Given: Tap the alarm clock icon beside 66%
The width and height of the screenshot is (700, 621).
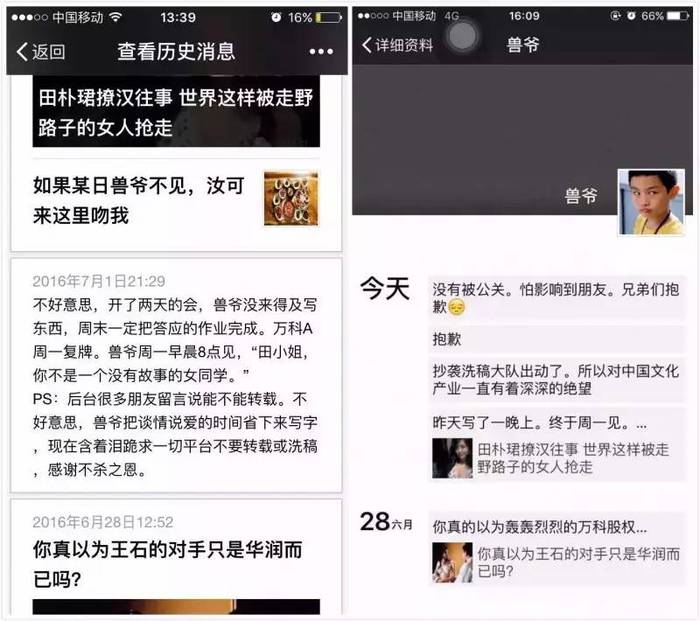Looking at the screenshot, I should pos(631,16).
